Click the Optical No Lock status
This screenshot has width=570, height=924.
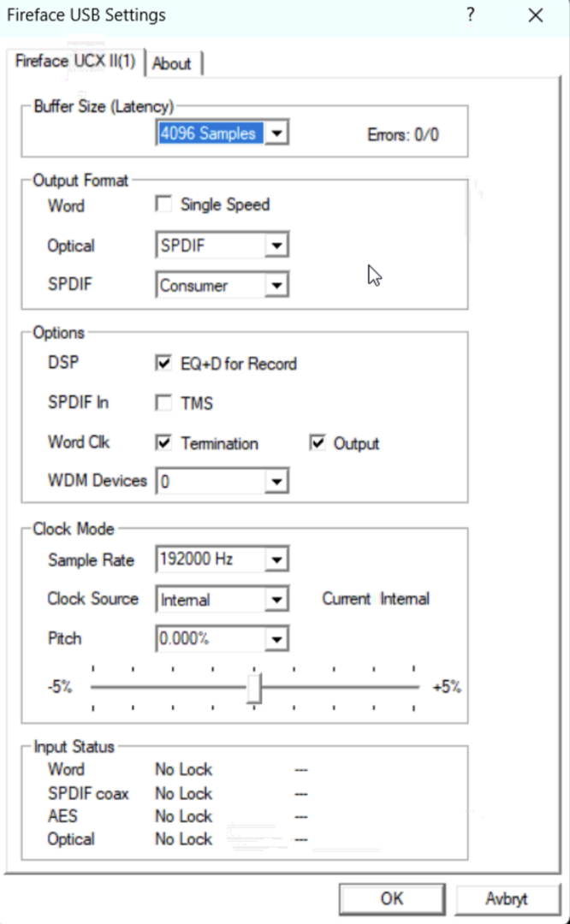click(183, 839)
